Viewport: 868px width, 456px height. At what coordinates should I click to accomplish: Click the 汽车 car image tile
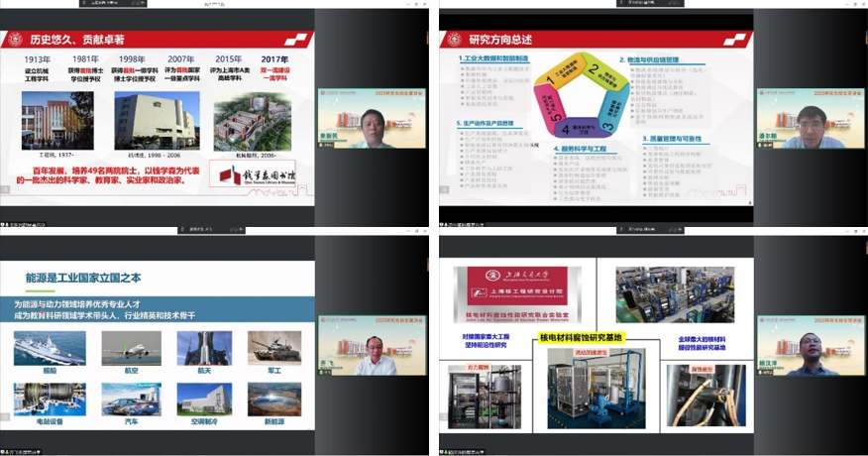(x=124, y=399)
